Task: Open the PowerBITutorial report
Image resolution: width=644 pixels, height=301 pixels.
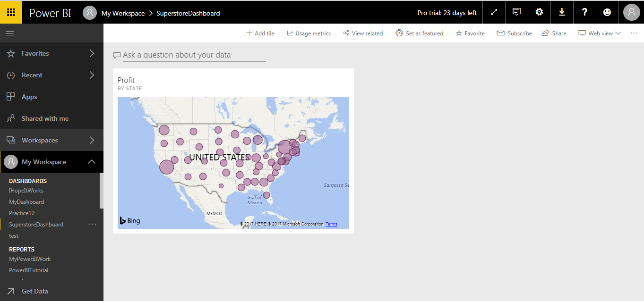Action: 28,270
